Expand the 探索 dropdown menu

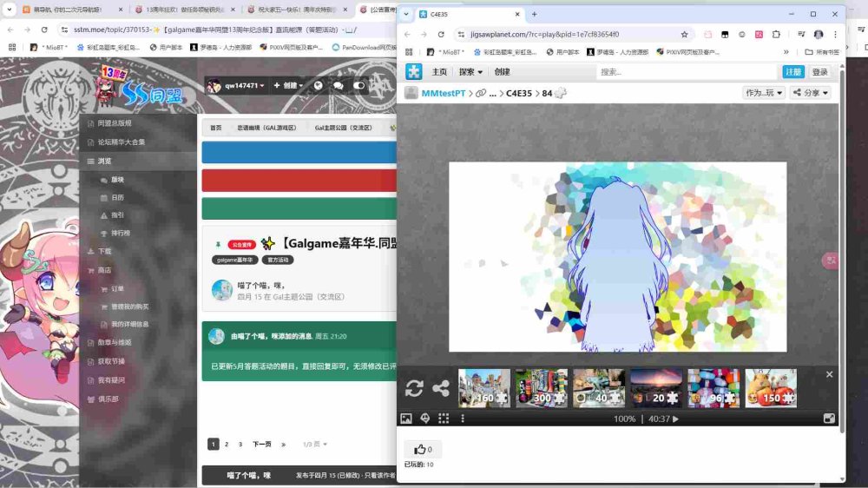[470, 72]
